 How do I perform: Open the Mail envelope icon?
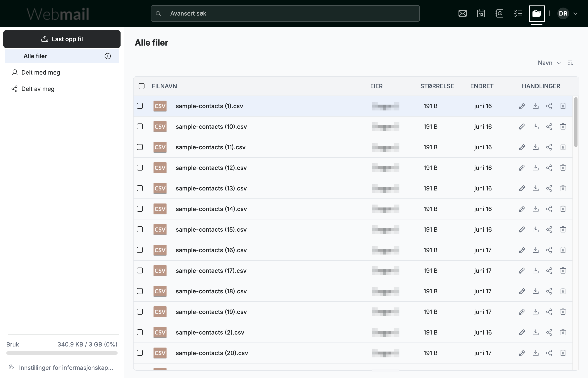point(463,13)
